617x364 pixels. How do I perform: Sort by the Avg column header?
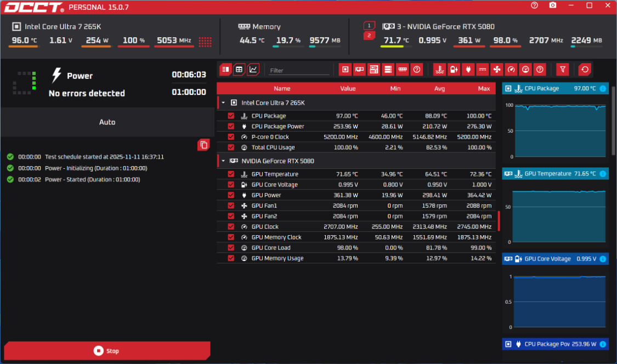coord(439,89)
